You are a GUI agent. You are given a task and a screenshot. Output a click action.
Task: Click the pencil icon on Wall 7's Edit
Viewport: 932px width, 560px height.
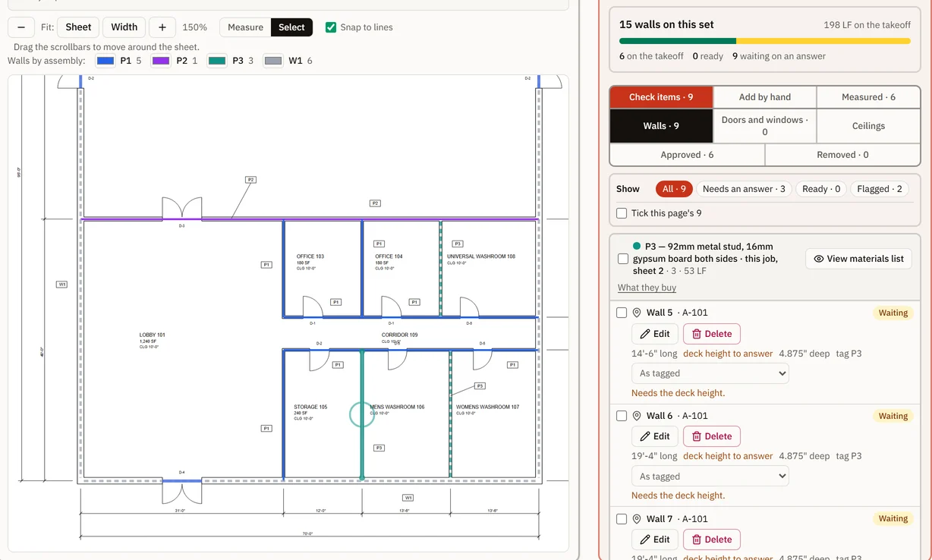tap(645, 540)
